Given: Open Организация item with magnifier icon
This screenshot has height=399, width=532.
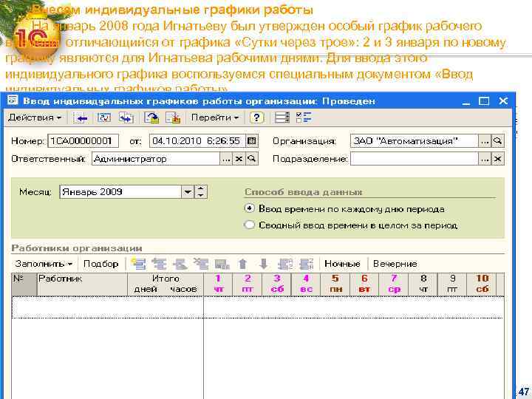Looking at the screenshot, I should click(x=498, y=141).
